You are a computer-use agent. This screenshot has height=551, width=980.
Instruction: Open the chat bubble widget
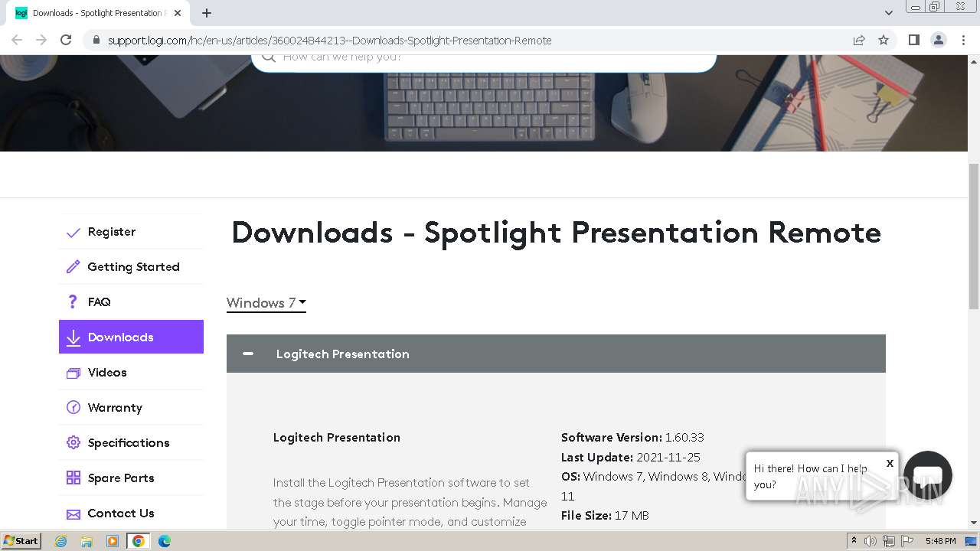pyautogui.click(x=928, y=475)
